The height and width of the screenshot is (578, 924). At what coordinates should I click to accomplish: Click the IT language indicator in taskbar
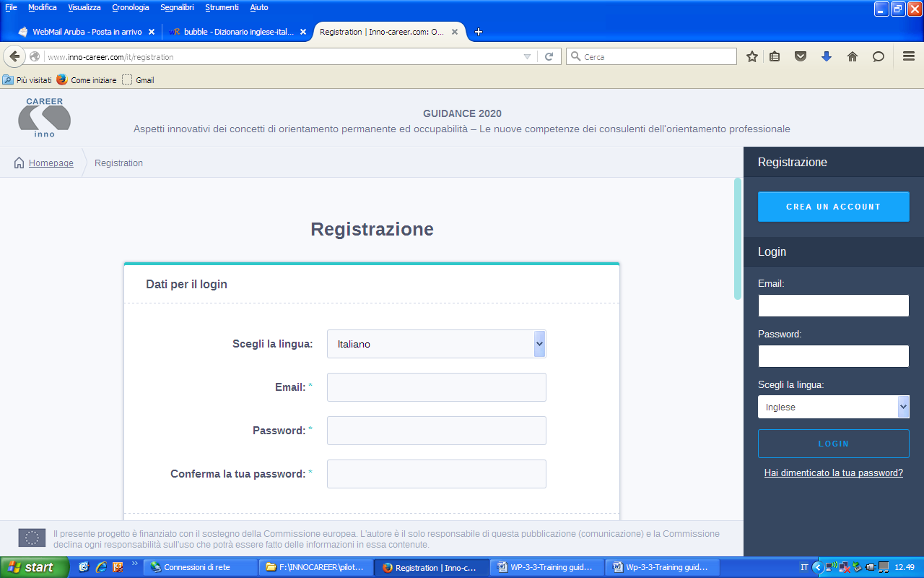804,567
